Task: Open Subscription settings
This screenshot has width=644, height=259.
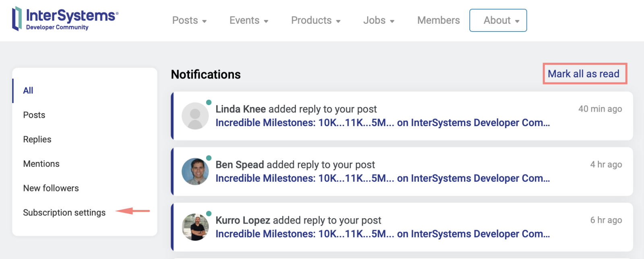Action: point(64,213)
